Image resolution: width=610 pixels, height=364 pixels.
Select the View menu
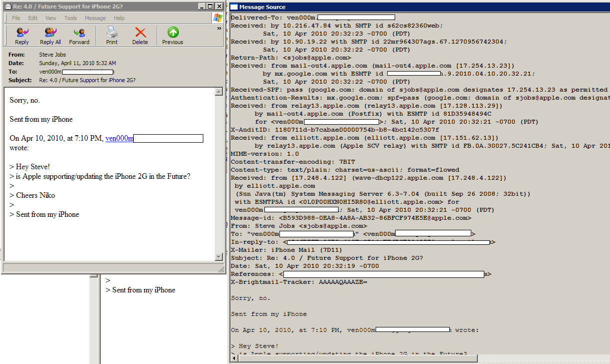coord(51,18)
